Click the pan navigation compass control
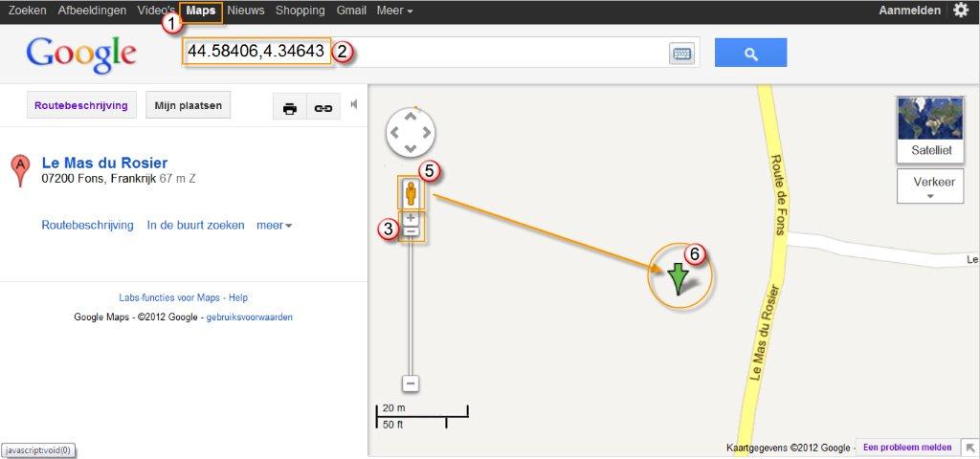The width and height of the screenshot is (980, 459). pos(411,133)
